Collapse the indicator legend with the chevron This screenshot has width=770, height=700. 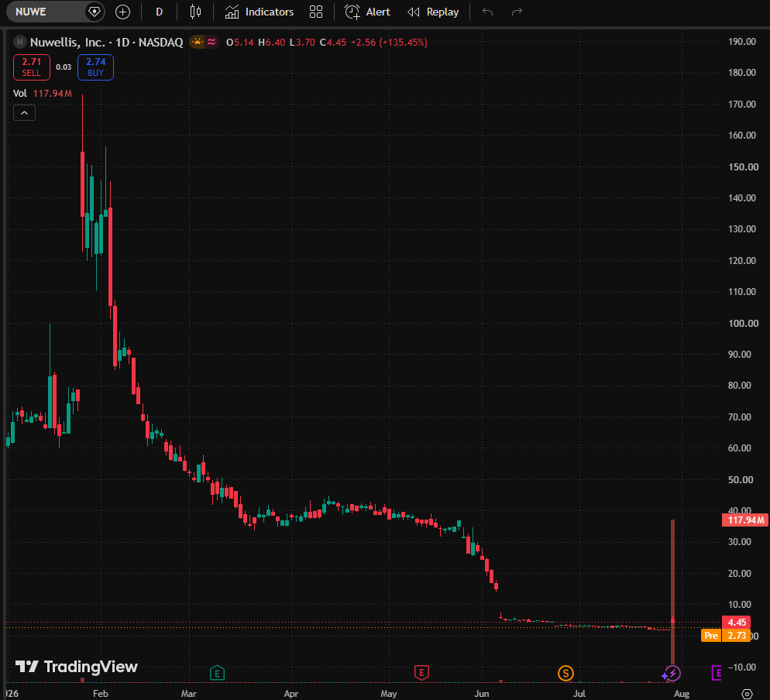(24, 113)
